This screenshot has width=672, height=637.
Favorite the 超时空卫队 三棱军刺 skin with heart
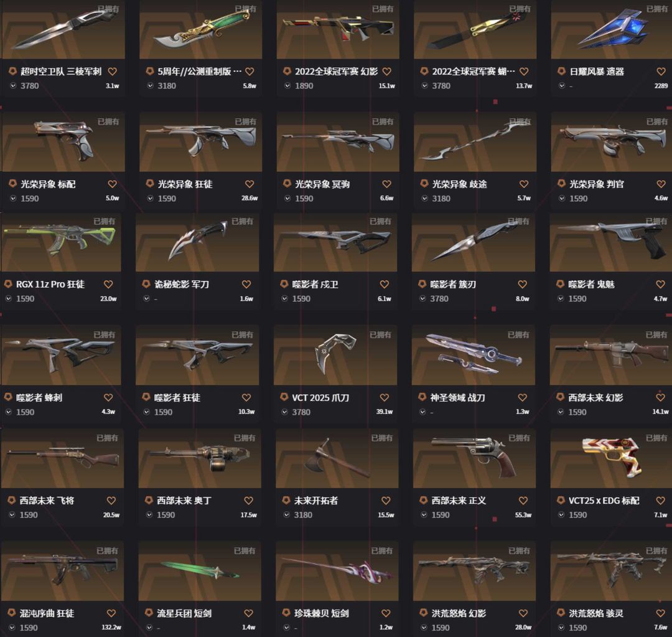(112, 71)
